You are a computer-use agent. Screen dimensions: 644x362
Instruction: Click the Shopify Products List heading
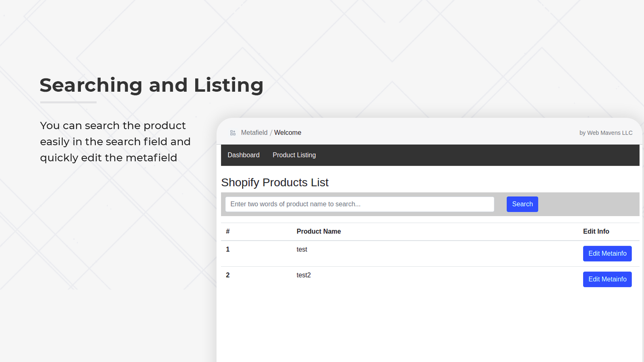click(275, 182)
